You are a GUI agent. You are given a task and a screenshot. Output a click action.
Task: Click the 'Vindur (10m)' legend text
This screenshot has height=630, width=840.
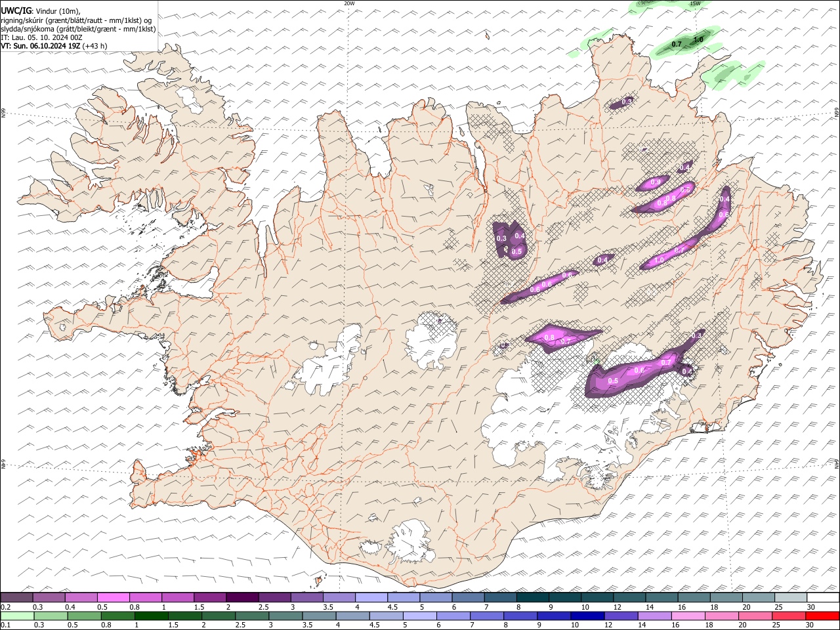58,11
